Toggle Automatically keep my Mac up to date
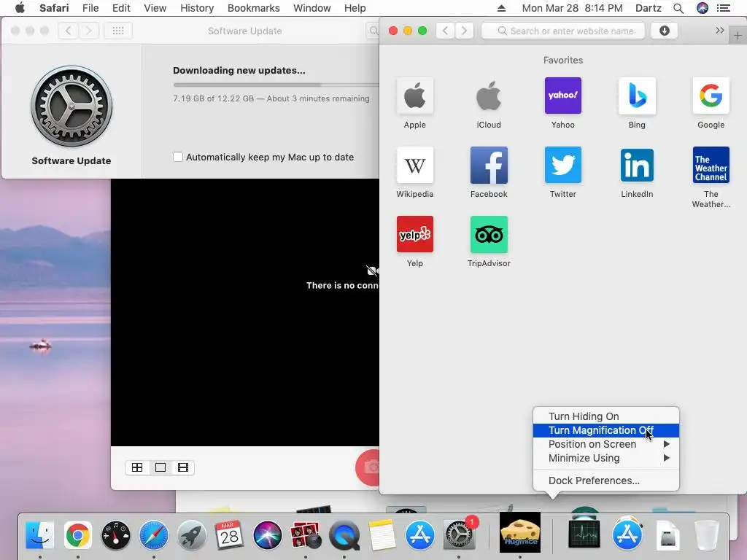Screen dimensions: 747x560 coord(178,157)
